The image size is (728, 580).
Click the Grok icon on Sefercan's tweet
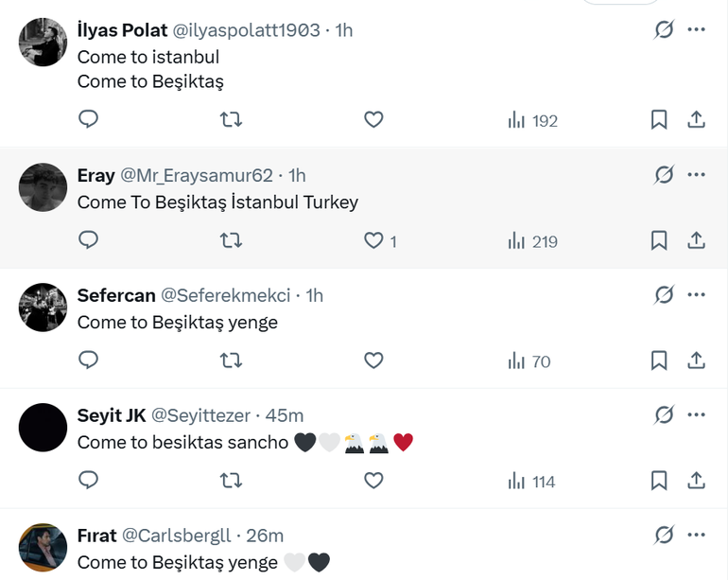coord(664,295)
